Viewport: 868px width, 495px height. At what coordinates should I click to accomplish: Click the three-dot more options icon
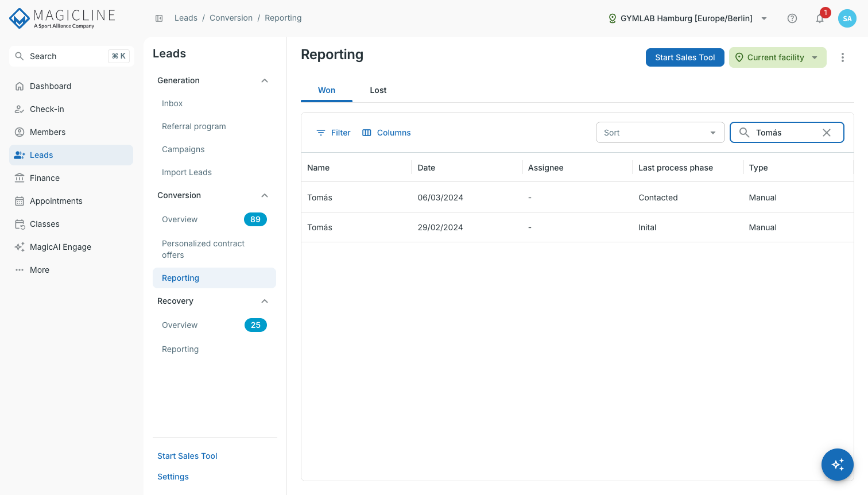[843, 57]
